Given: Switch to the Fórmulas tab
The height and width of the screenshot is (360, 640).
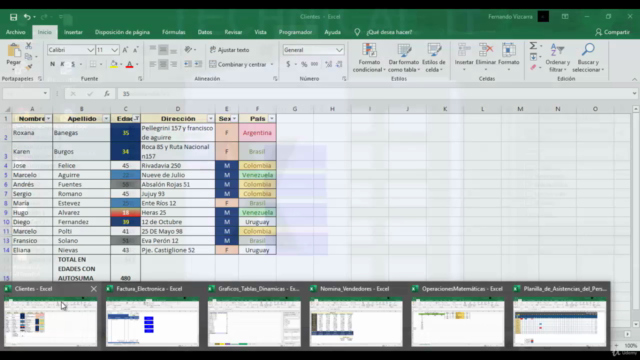Looking at the screenshot, I should click(173, 32).
